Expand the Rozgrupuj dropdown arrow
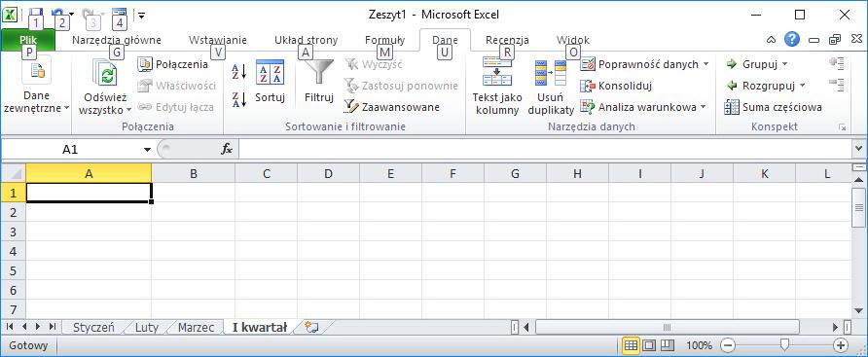Screen dimensions: 868x357 [802, 87]
